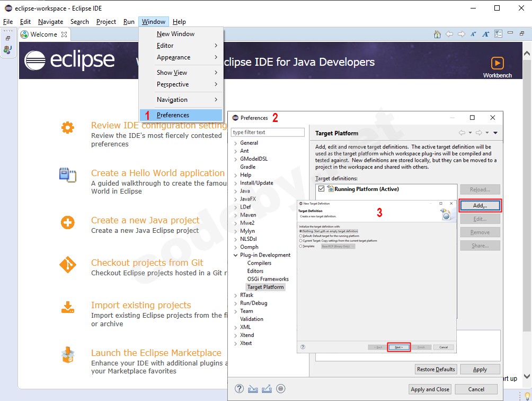This screenshot has height=401, width=532.
Task: Select Target Platform in preferences tree
Action: coord(265,287)
